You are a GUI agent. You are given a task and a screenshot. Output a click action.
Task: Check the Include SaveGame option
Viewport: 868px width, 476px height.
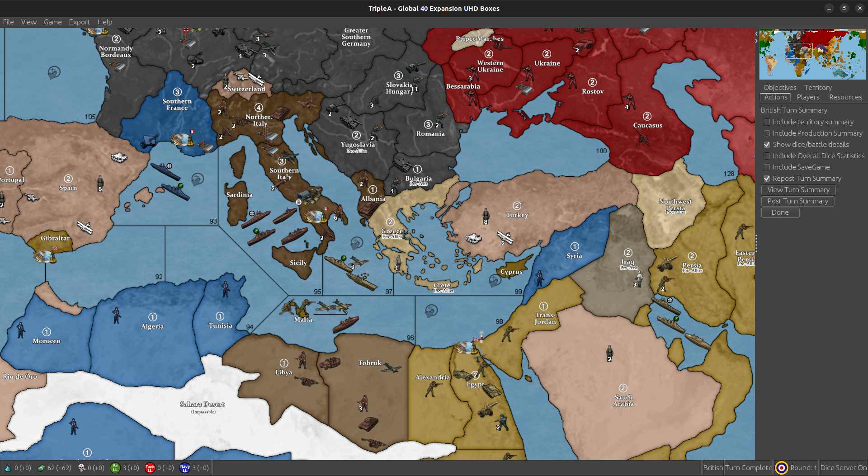(x=767, y=167)
